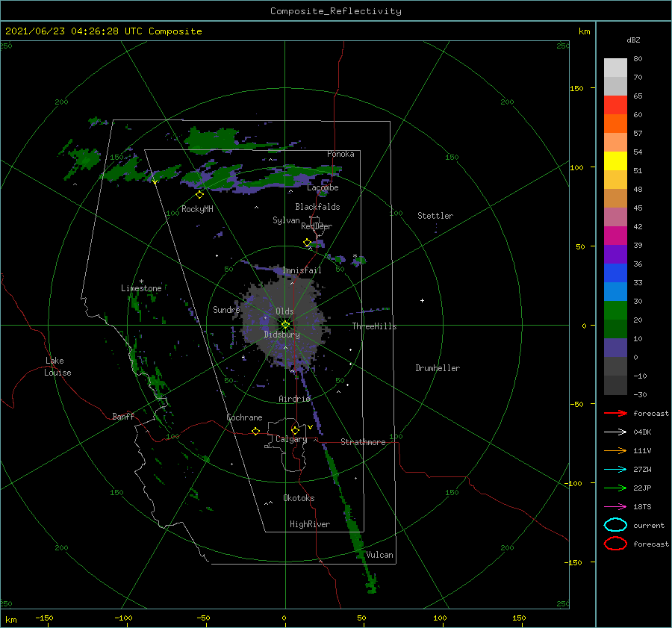Click the Olds town label

tap(284, 311)
